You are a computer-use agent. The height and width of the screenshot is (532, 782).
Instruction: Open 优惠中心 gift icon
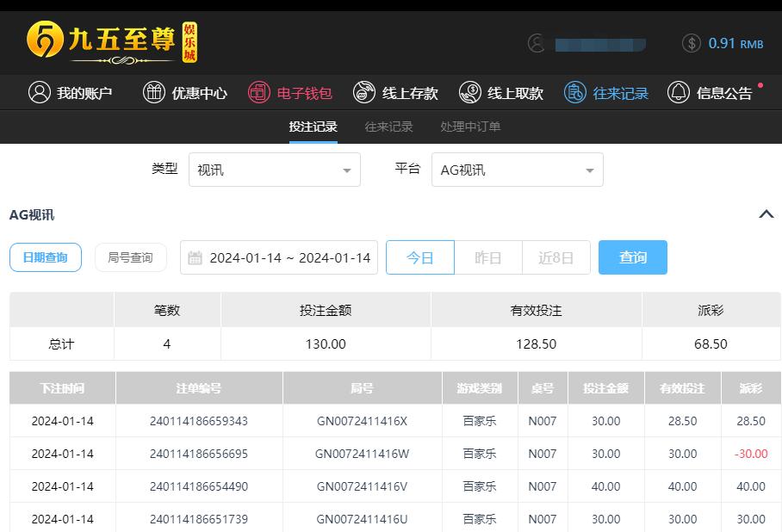(x=153, y=92)
